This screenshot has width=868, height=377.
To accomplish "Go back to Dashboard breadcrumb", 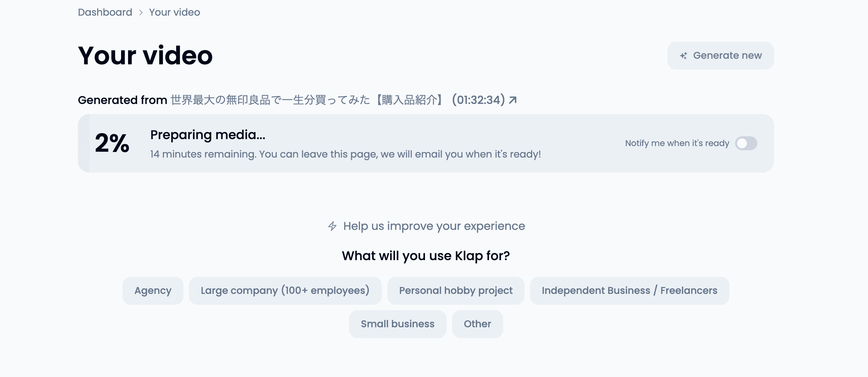I will 105,12.
